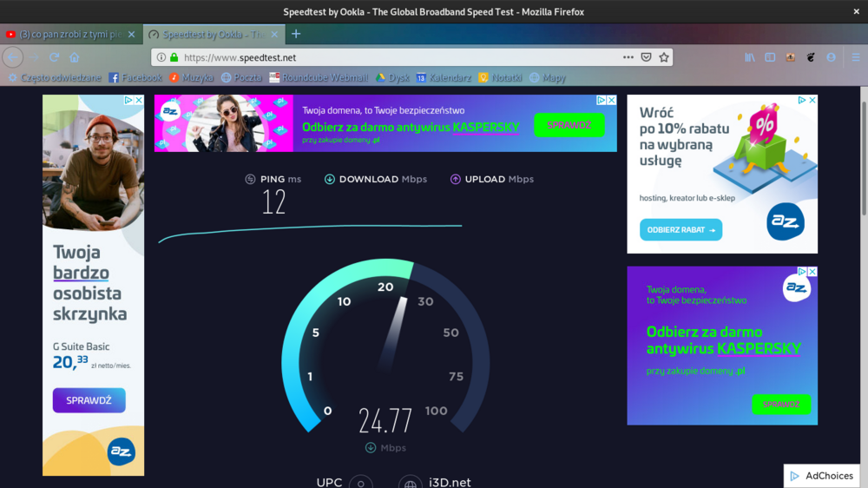Open the Facebook bookmark

135,77
